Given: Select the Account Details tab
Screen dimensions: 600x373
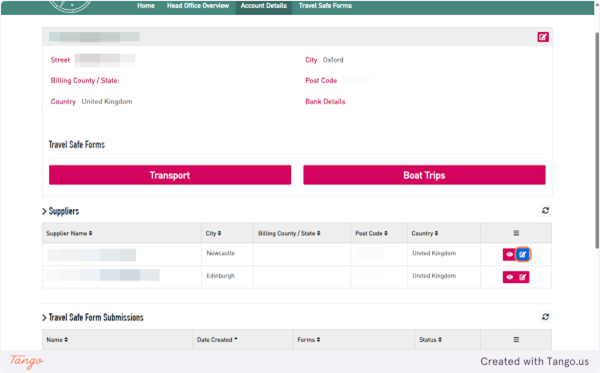Looking at the screenshot, I should tap(264, 6).
